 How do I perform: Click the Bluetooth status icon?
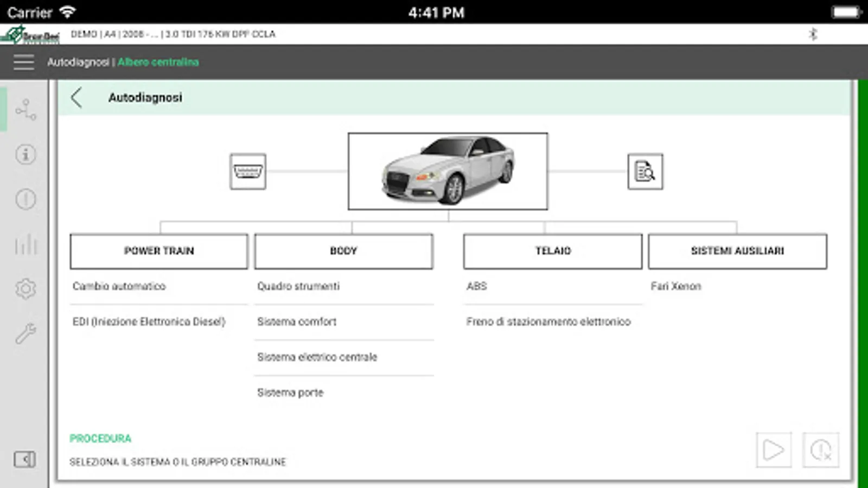point(813,34)
